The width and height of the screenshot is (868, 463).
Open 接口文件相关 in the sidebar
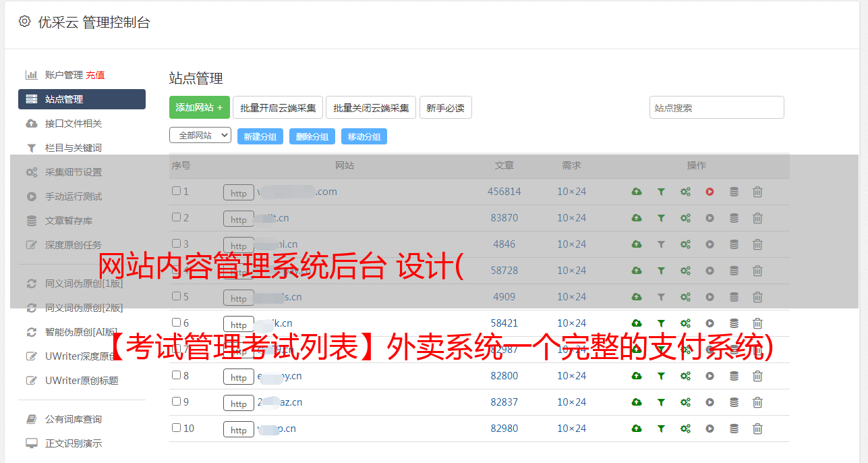pos(74,124)
